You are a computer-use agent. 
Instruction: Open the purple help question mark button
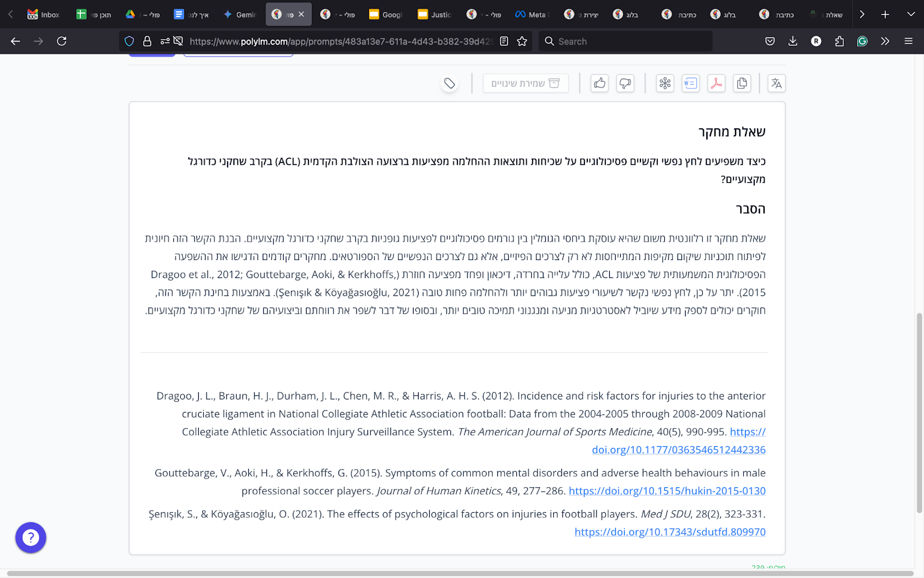coord(31,538)
